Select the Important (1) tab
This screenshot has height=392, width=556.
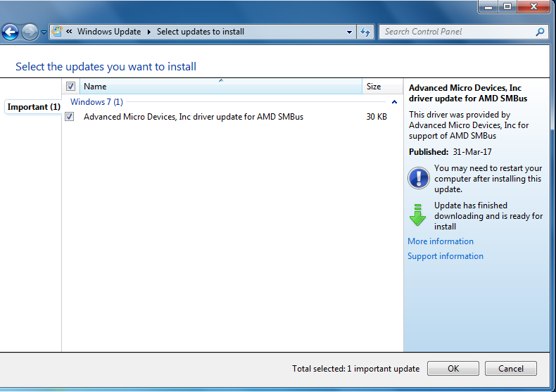coord(34,107)
